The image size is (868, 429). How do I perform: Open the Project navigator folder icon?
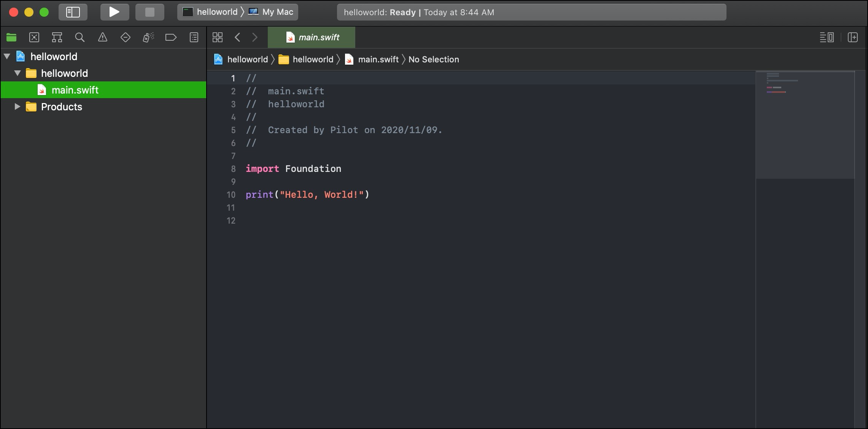(11, 37)
